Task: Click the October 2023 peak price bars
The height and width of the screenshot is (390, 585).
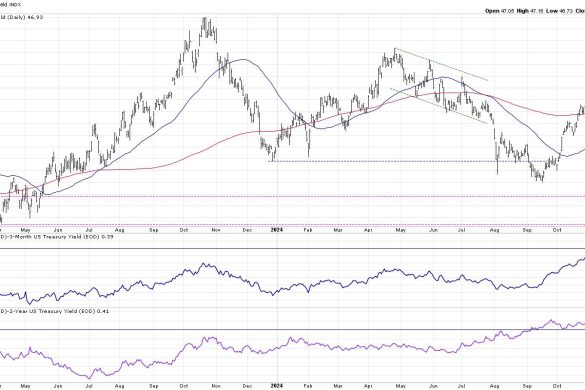Action: 208,28
